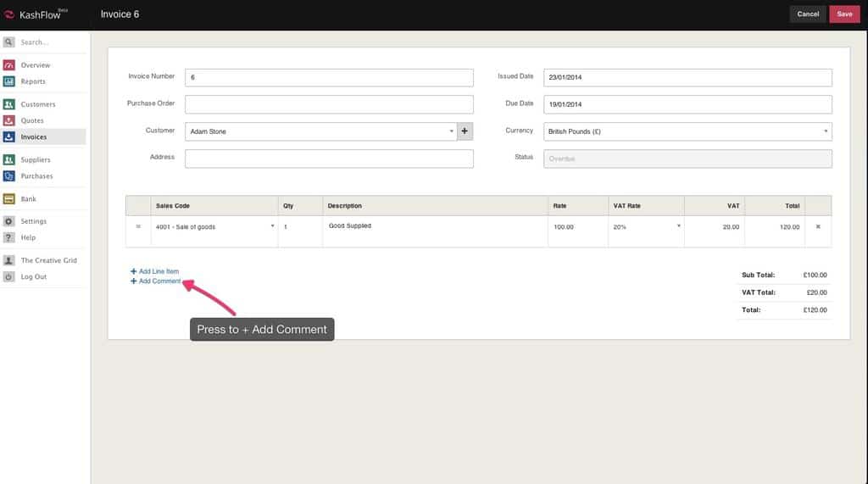Open Settings with the gear icon
Viewport: 868px width, 484px height.
(x=9, y=221)
